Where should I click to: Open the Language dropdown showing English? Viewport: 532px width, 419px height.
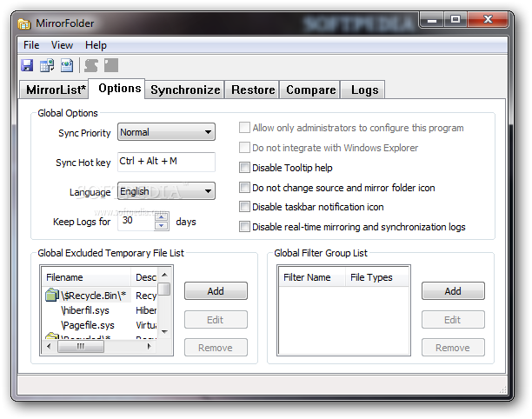pyautogui.click(x=166, y=191)
